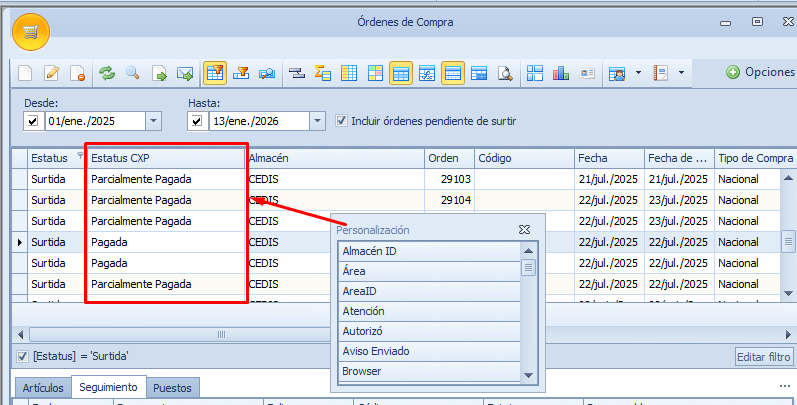Click the sigma summary totals icon
The image size is (797, 405).
[x=322, y=73]
